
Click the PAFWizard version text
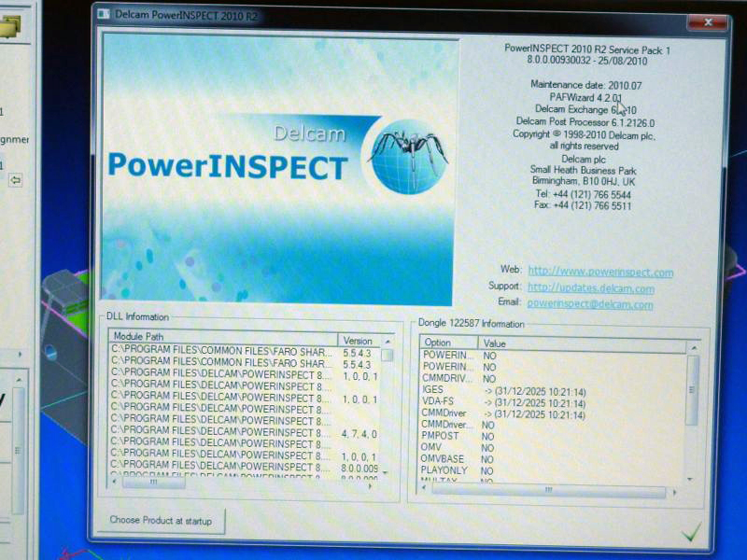click(x=585, y=98)
